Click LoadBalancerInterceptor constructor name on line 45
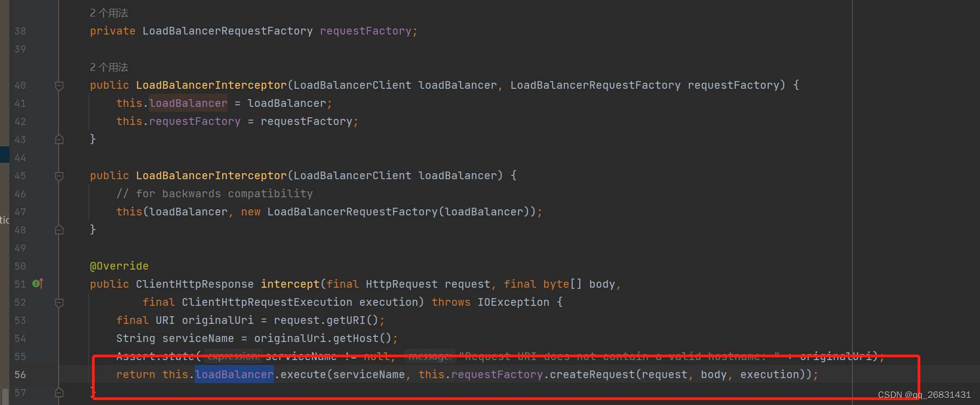980x405 pixels. (x=211, y=175)
